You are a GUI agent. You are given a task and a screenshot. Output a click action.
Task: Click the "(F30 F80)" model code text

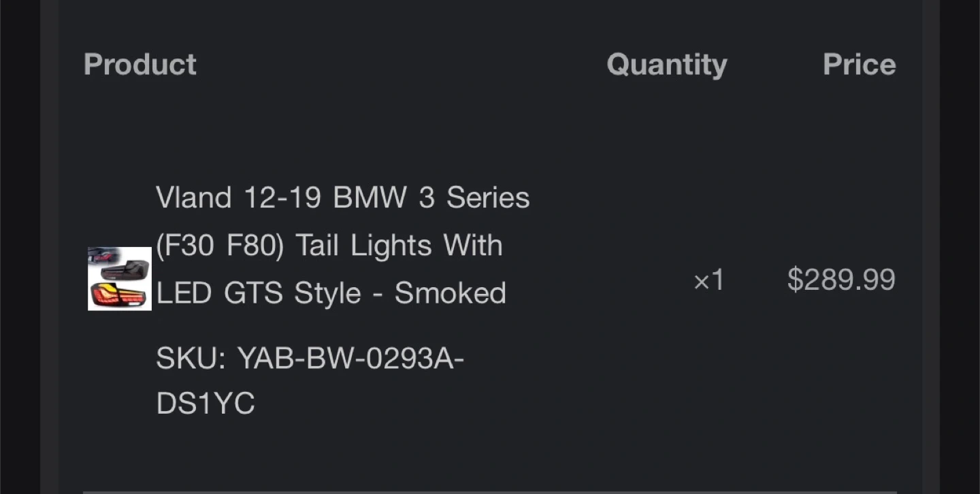pyautogui.click(x=219, y=246)
